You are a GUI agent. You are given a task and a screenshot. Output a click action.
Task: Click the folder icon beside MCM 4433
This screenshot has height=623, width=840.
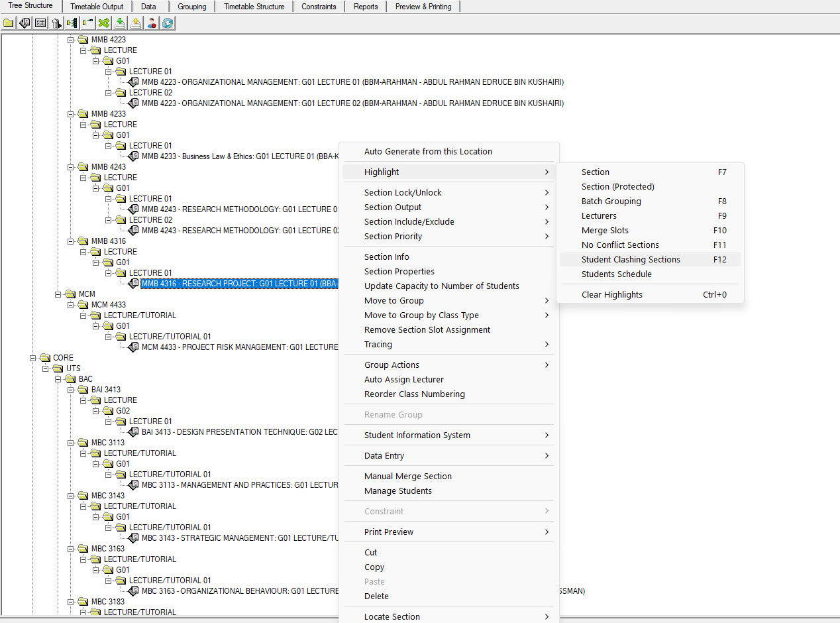click(x=83, y=305)
